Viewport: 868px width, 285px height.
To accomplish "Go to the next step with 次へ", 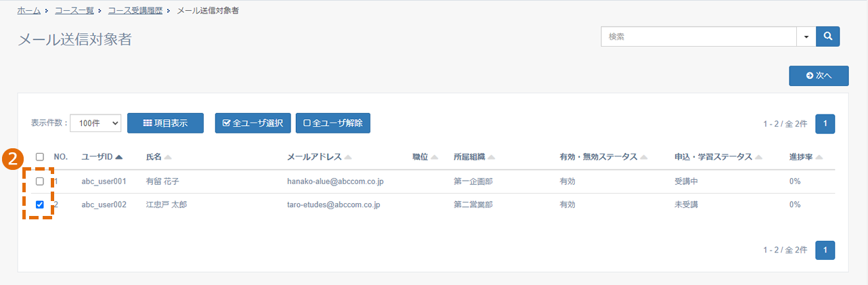I will [819, 76].
